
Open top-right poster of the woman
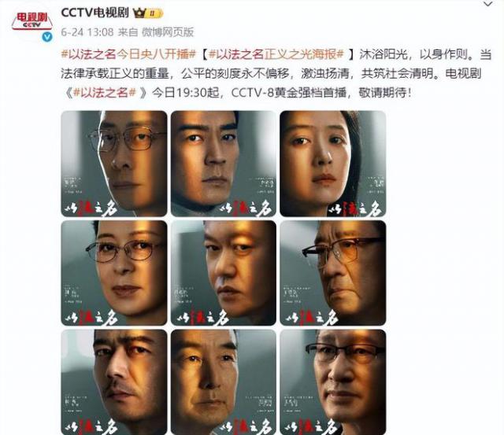332,164
